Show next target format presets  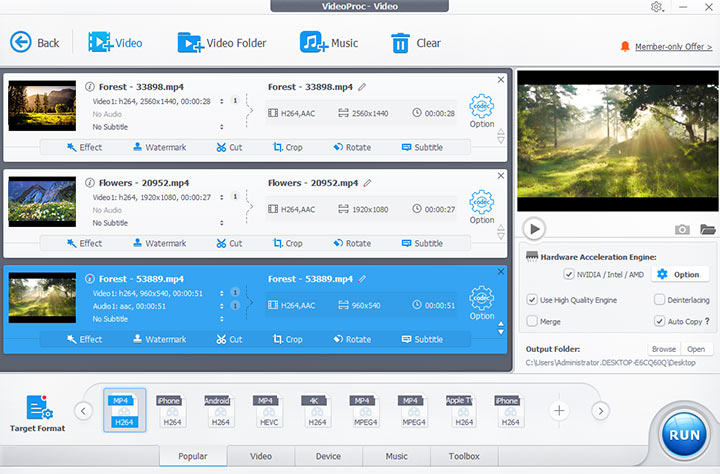coord(600,411)
